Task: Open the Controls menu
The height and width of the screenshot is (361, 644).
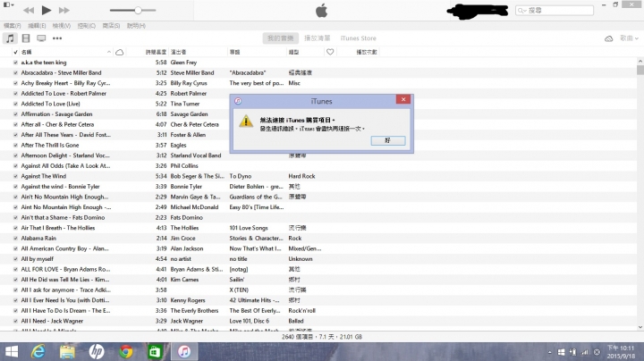Action: click(x=86, y=25)
